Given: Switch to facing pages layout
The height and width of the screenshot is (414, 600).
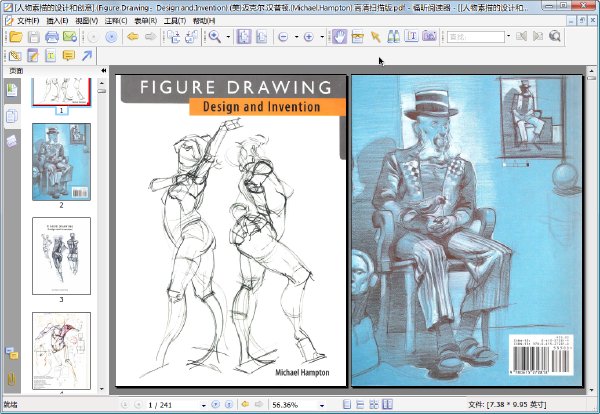Looking at the screenshot, I should coord(387,404).
